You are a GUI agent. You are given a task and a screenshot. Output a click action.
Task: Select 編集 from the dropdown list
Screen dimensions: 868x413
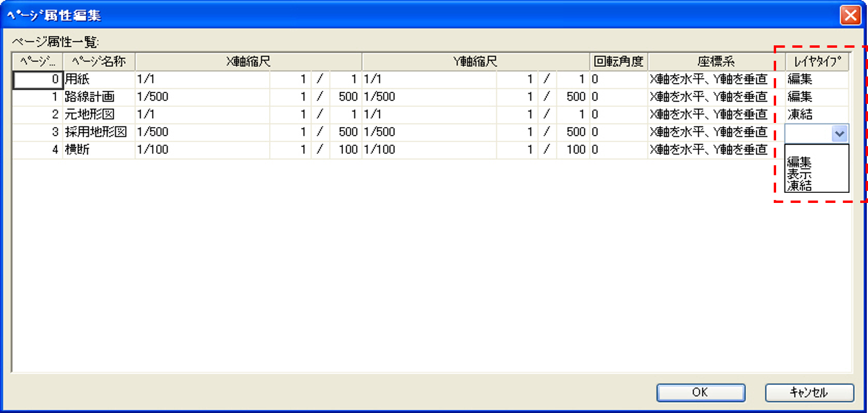(799, 162)
